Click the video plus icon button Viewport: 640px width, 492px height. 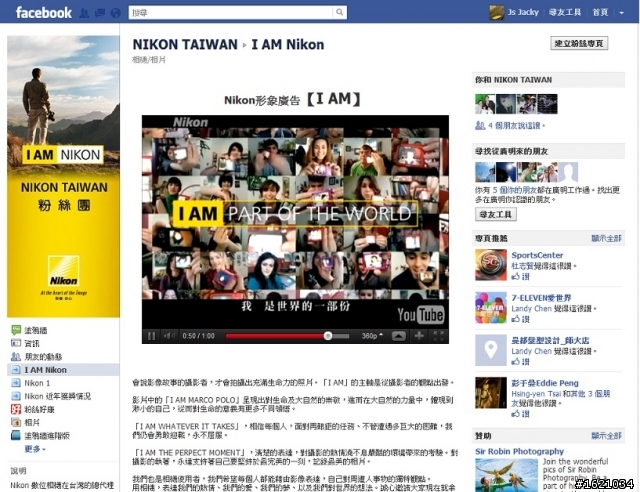pyautogui.click(x=419, y=336)
